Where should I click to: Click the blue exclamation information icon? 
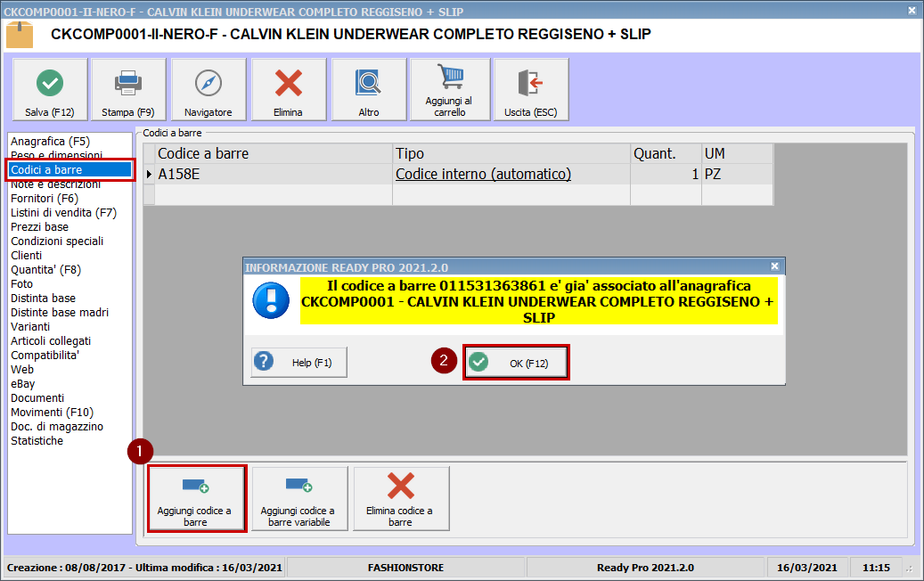point(271,300)
